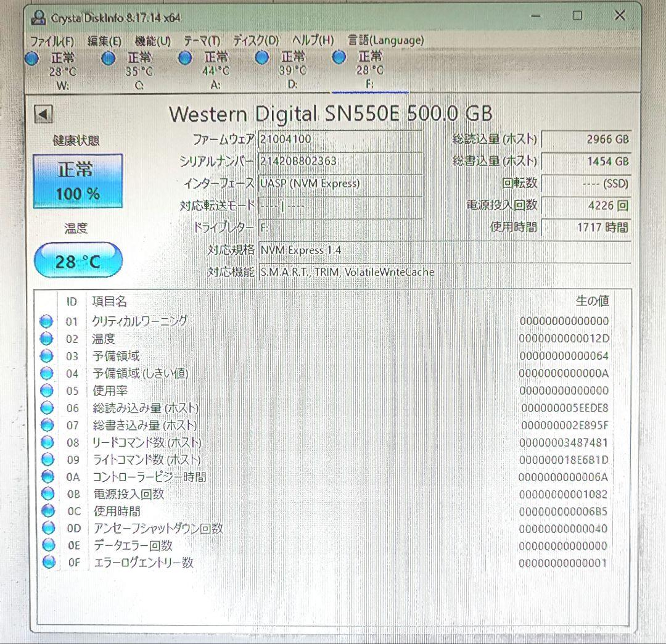Click the 対応機能 field with S.M.A.R.T., TRIM
The width and height of the screenshot is (666, 644).
pos(445,272)
